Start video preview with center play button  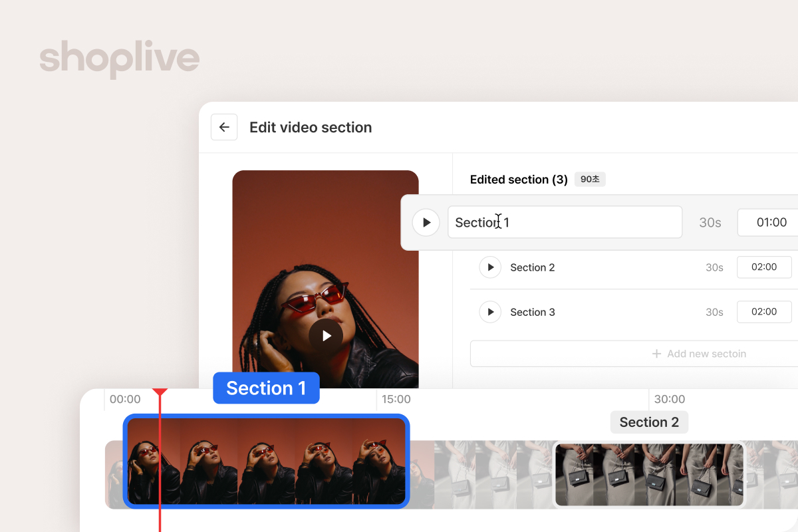(326, 336)
